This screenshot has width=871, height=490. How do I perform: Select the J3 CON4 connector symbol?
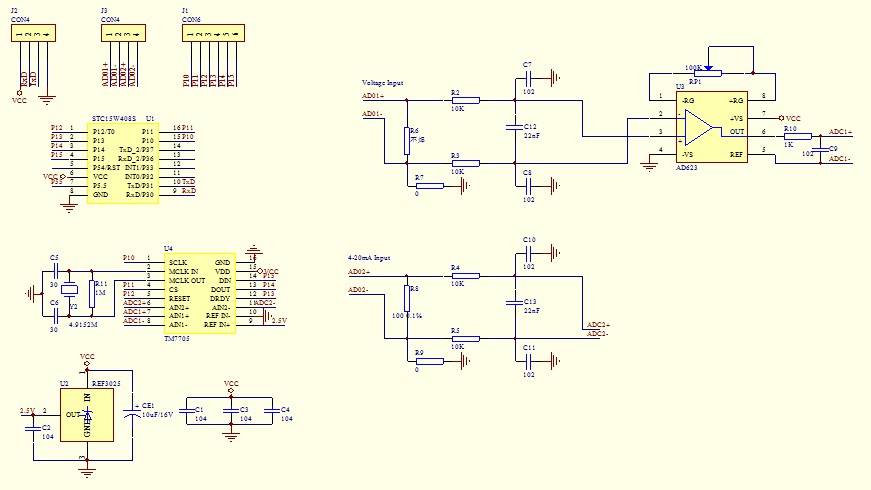click(x=123, y=33)
